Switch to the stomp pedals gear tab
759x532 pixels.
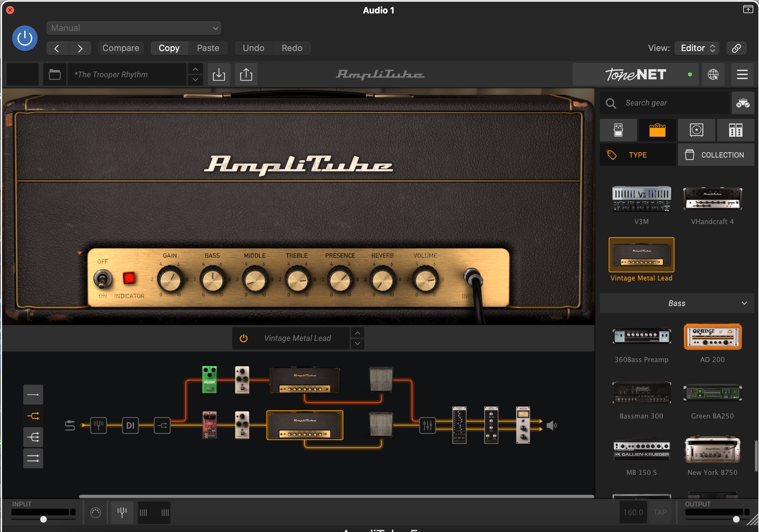[618, 130]
